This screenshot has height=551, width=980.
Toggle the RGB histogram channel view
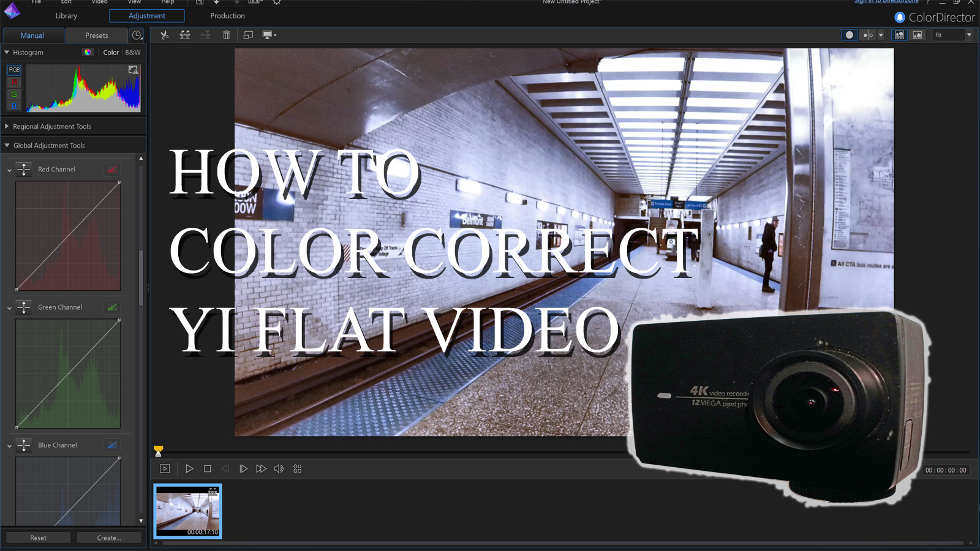click(x=13, y=70)
